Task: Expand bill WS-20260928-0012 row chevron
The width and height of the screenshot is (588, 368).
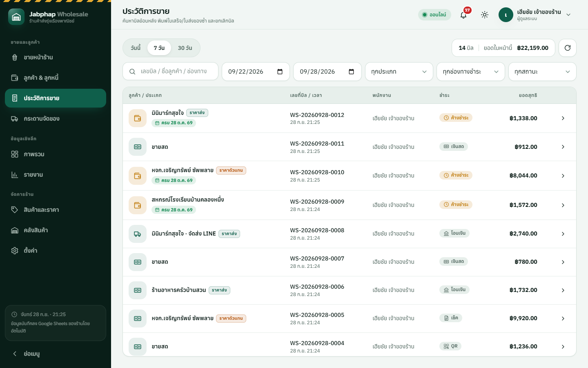Action: [563, 118]
